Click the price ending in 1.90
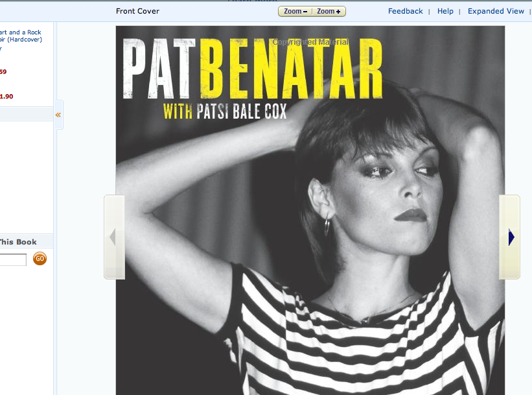This screenshot has height=395, width=532. tap(6, 97)
